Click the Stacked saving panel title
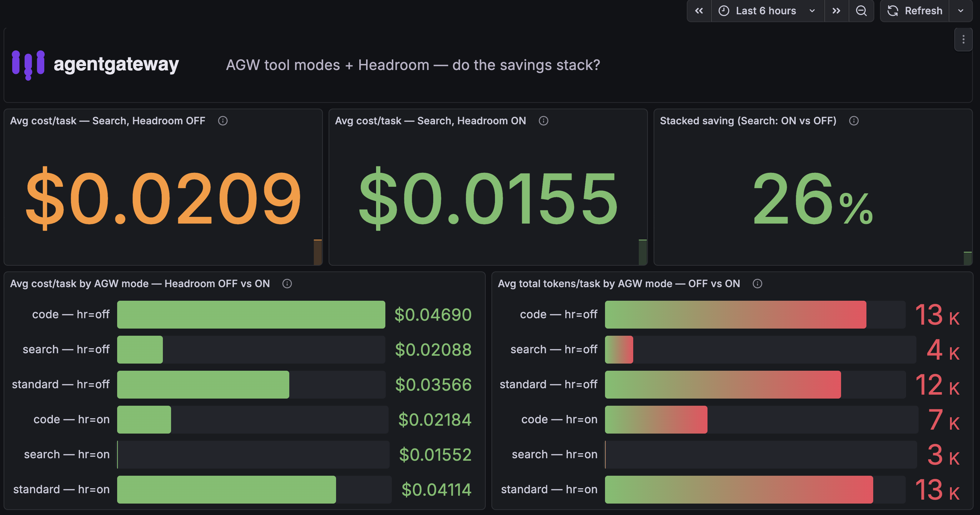 [748, 121]
